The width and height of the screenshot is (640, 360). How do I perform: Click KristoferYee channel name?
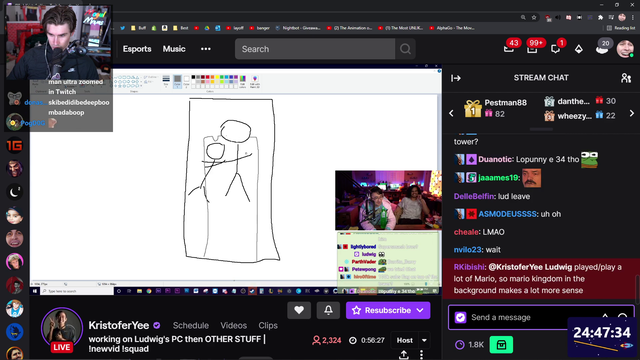click(x=119, y=325)
